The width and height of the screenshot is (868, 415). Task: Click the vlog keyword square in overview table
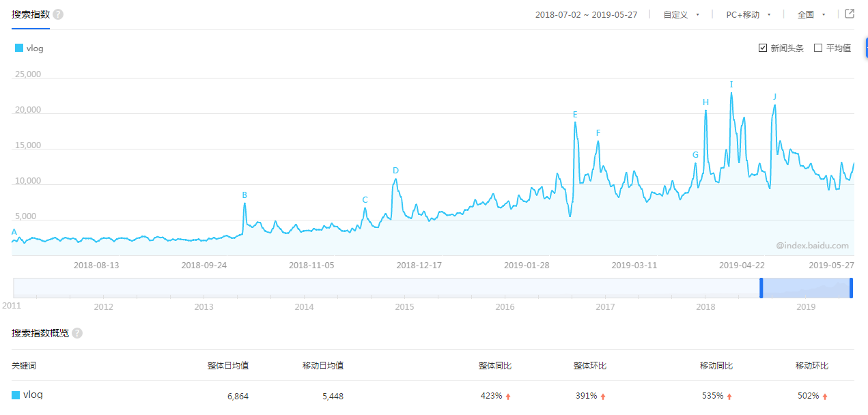coord(16,395)
